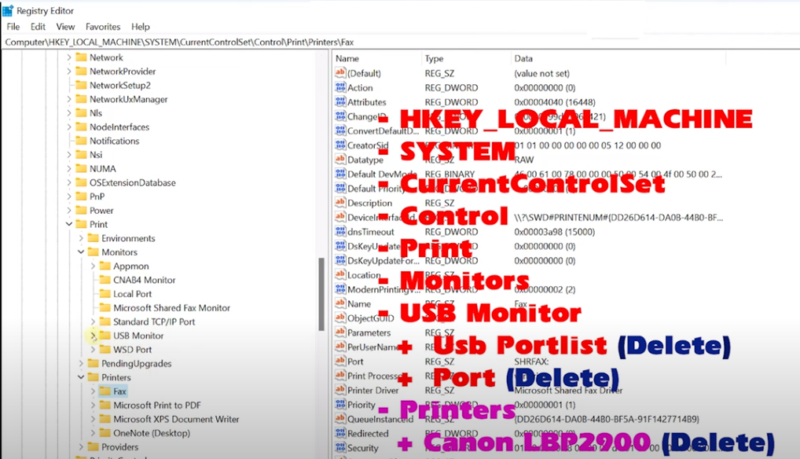Image resolution: width=800 pixels, height=459 pixels.
Task: Select the USB Monitor folder icon
Action: coord(105,335)
